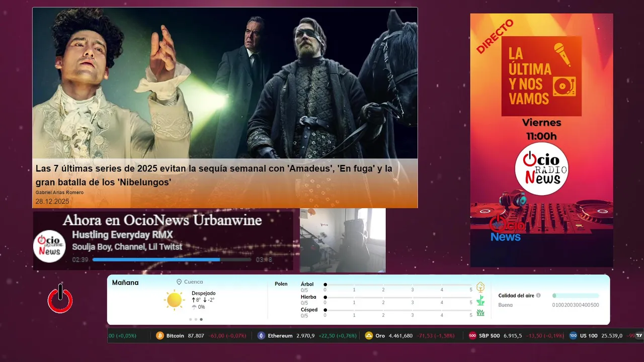Click the Ethereum icon in the ticker
Image resolution: width=644 pixels, height=362 pixels.
[x=261, y=336]
